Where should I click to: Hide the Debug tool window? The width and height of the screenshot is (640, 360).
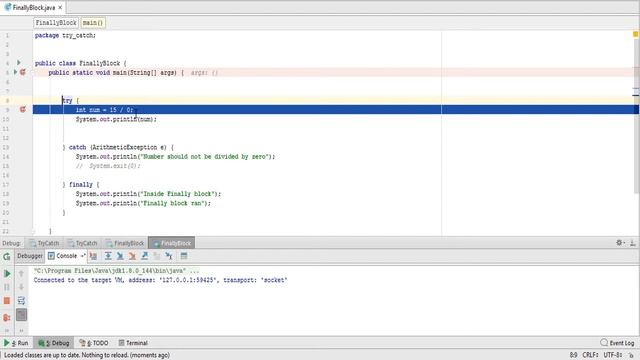(x=632, y=243)
